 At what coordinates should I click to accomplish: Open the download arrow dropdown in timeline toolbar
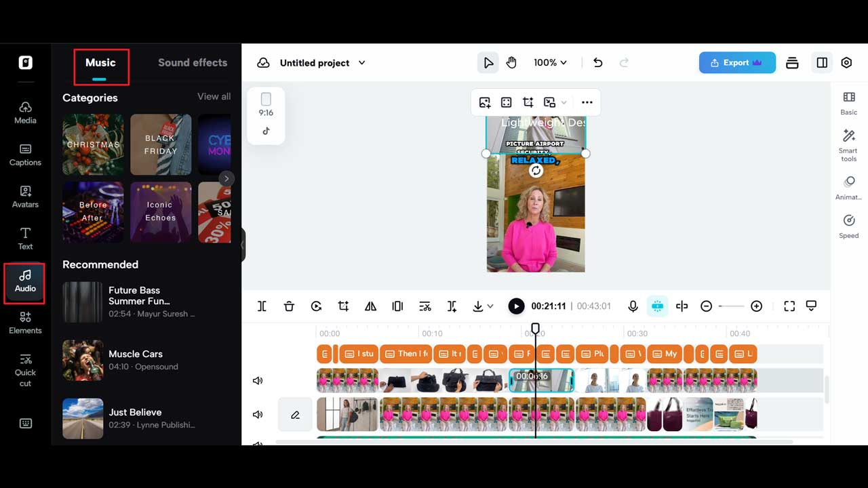point(483,306)
